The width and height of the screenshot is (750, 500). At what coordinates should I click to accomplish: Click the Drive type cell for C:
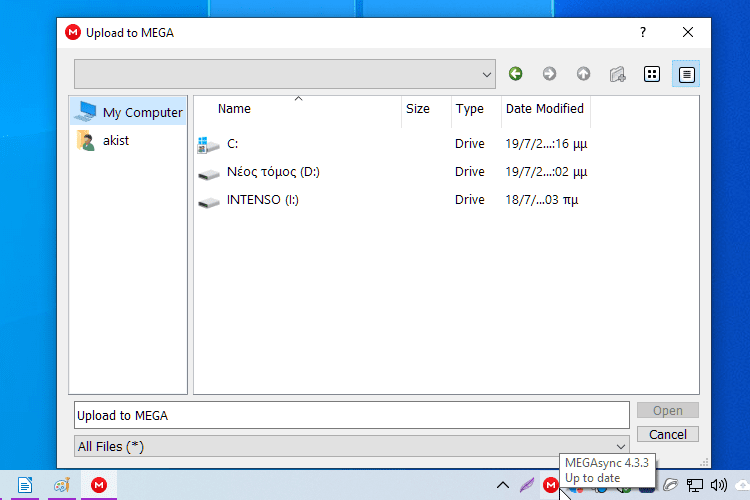(x=470, y=144)
